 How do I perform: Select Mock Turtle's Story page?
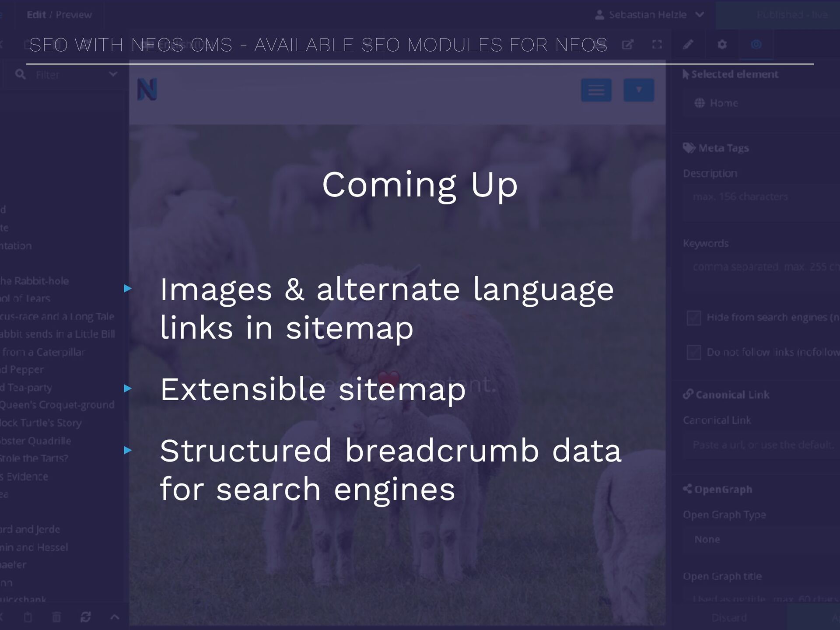click(x=41, y=423)
